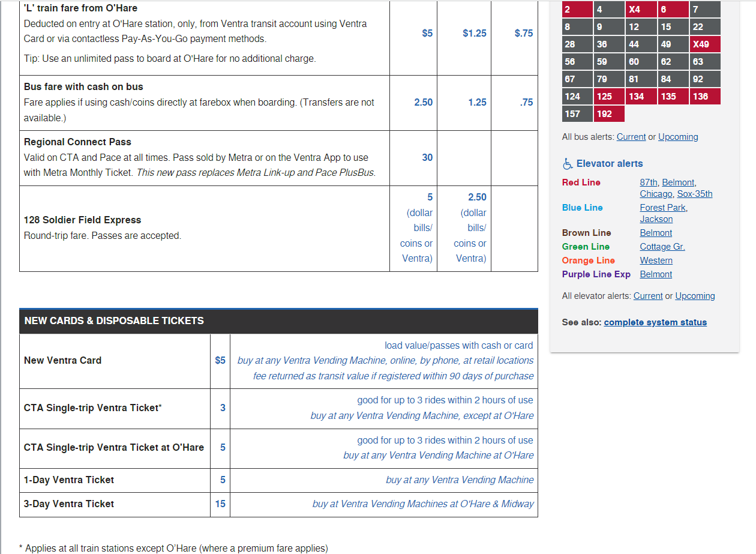The width and height of the screenshot is (756, 554).
Task: Open bus route 9 alert
Action: pos(609,27)
